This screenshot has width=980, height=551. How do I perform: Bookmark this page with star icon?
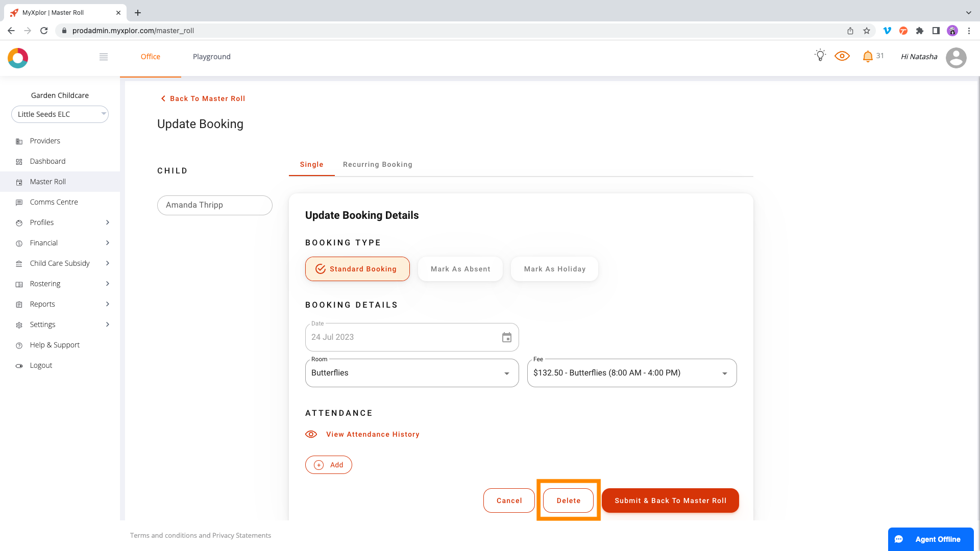867,31
